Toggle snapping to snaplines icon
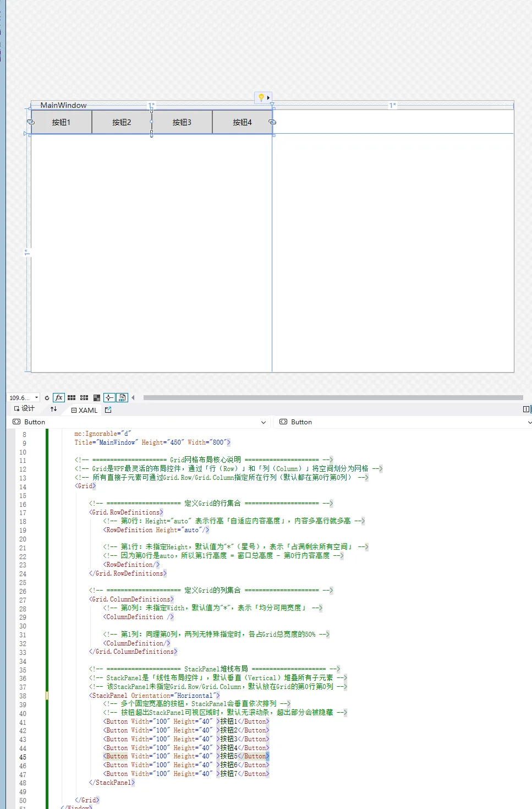 (109, 397)
